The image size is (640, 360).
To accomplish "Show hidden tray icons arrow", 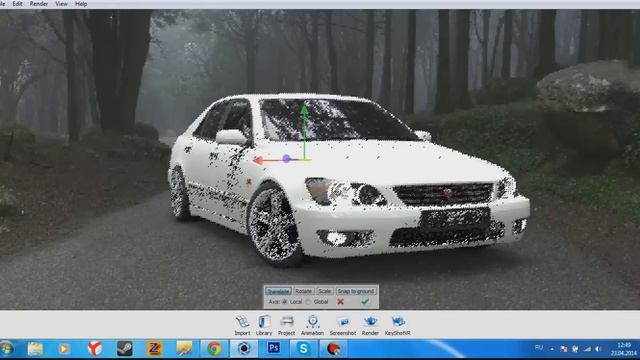I will [x=552, y=349].
